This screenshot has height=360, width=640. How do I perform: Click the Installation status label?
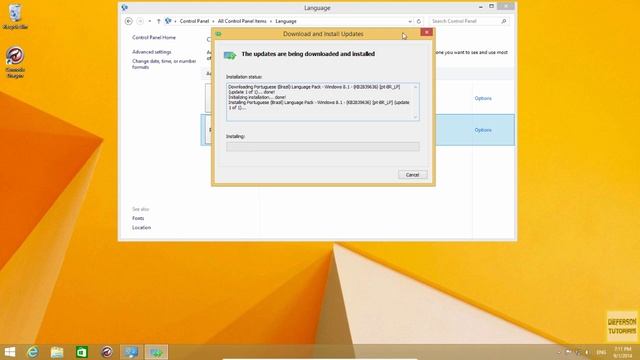(x=244, y=77)
